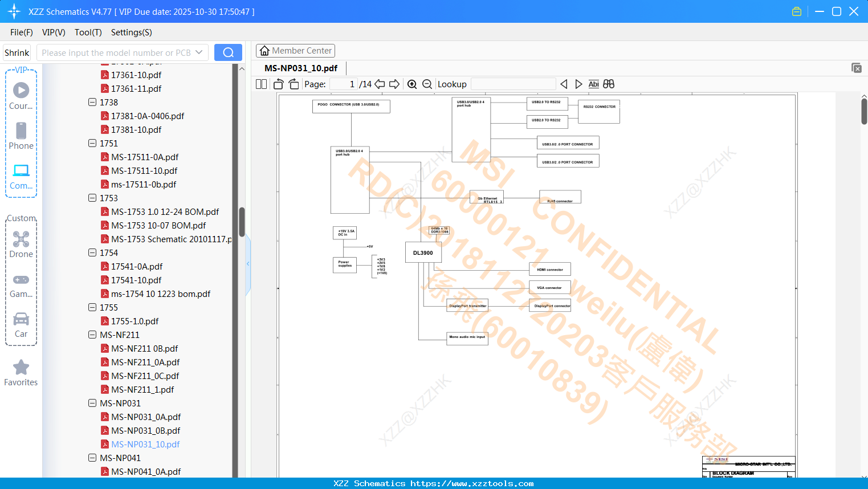Click the Lookup text field
The width and height of the screenshot is (868, 489).
(514, 84)
